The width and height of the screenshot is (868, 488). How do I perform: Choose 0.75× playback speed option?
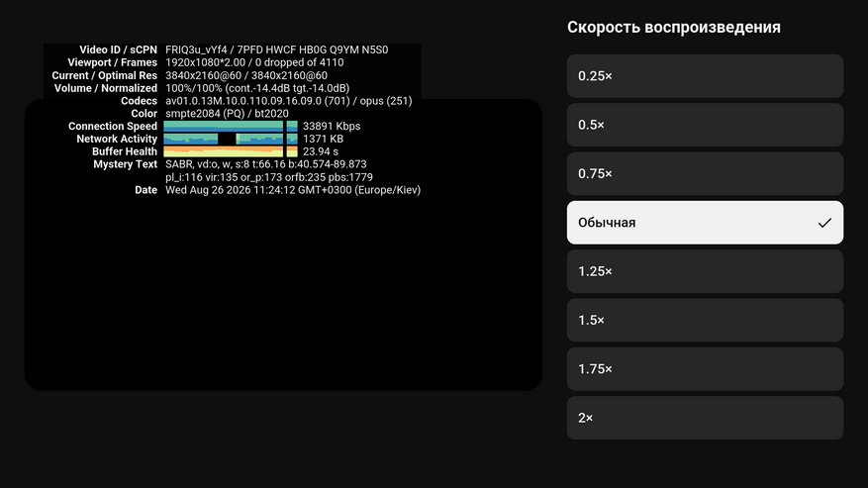(705, 173)
